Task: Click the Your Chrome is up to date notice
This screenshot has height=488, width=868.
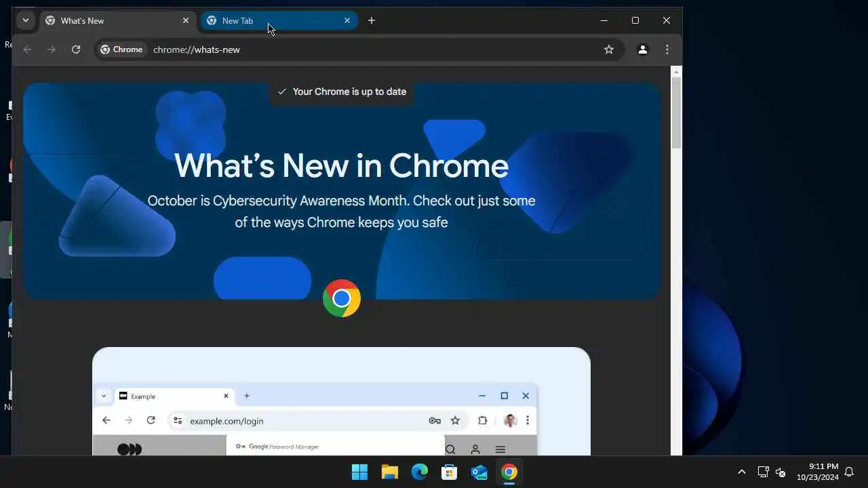Action: 342,91
